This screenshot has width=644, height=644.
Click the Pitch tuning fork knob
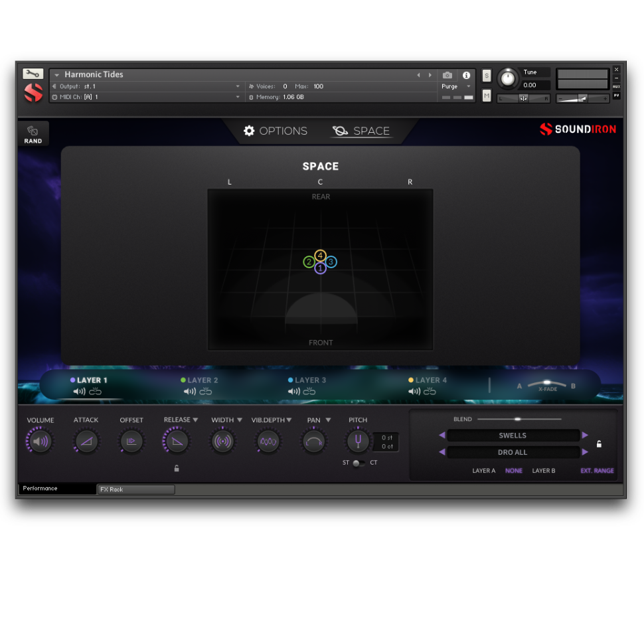[x=358, y=441]
